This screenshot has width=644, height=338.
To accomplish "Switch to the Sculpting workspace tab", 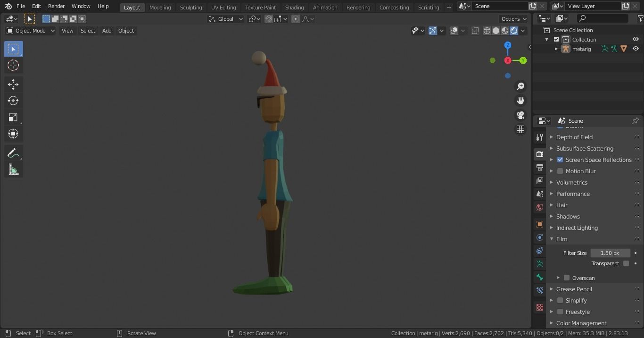I will [191, 7].
